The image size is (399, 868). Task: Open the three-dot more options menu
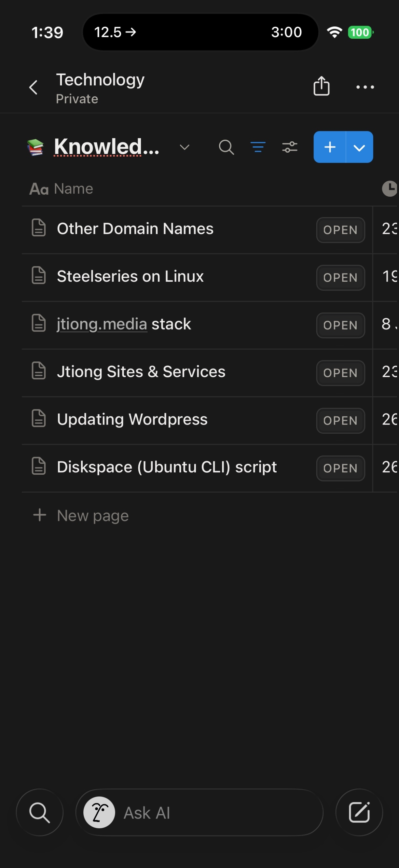365,87
